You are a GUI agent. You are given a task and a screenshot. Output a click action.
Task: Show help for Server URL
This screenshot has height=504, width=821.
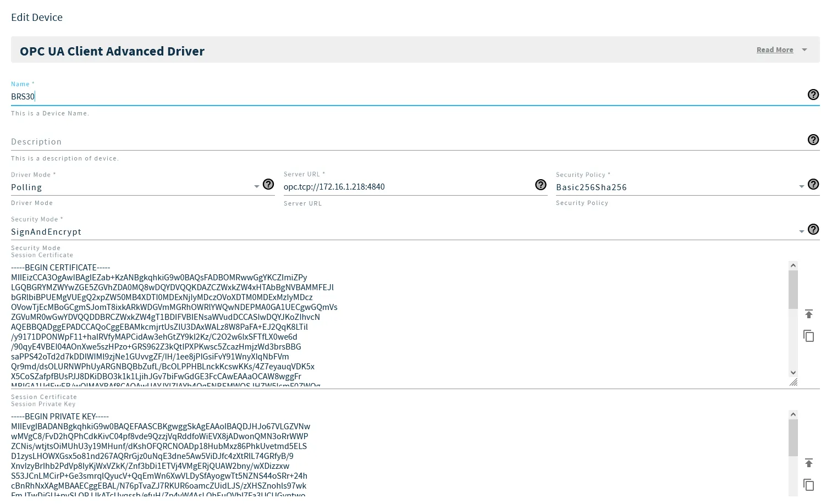point(541,185)
